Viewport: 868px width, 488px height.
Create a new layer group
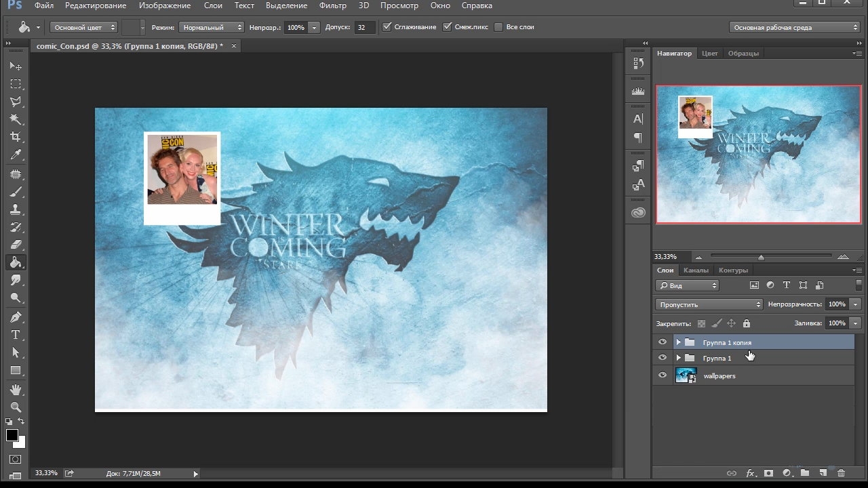tap(805, 473)
